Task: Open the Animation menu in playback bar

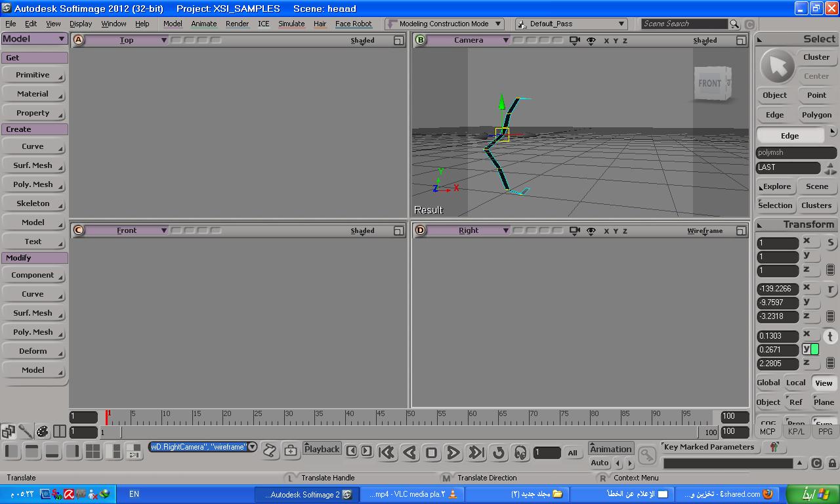Action: (x=610, y=449)
